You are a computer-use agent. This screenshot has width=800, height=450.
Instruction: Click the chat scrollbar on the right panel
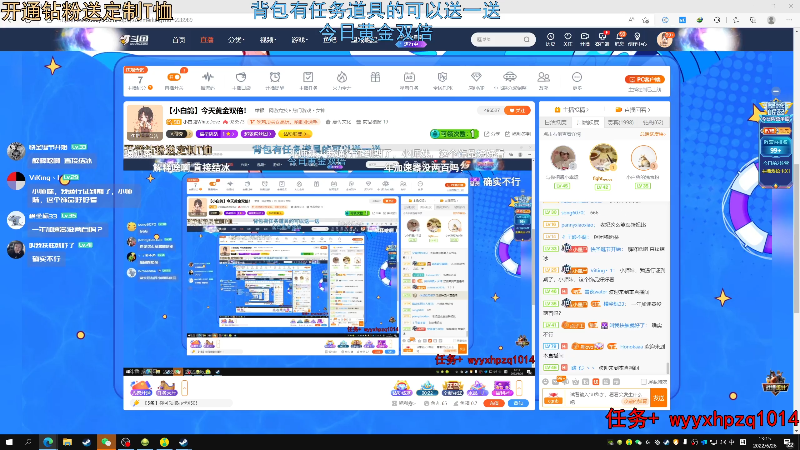click(x=667, y=367)
